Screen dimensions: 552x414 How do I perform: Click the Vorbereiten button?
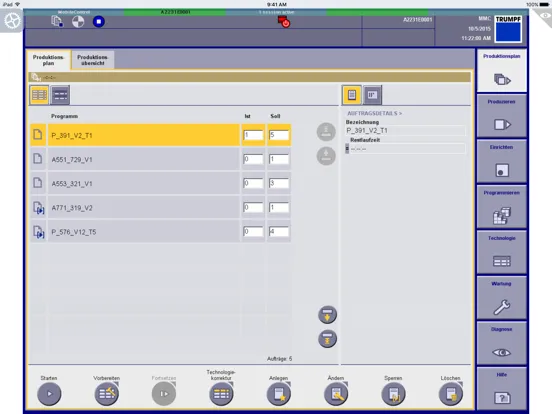click(x=107, y=394)
